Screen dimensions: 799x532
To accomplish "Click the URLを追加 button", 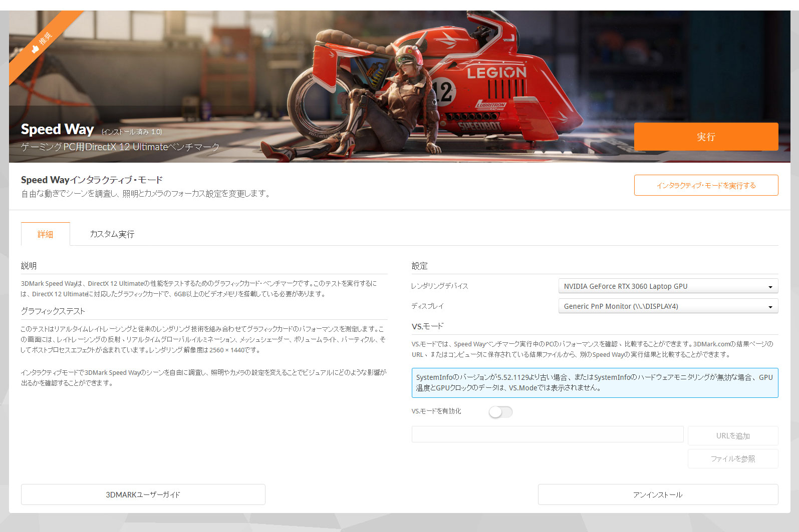I will pos(733,436).
